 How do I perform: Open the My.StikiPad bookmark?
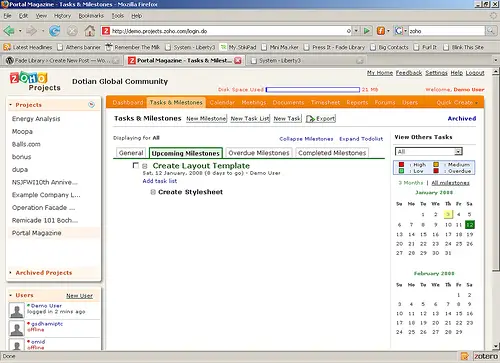pos(238,47)
